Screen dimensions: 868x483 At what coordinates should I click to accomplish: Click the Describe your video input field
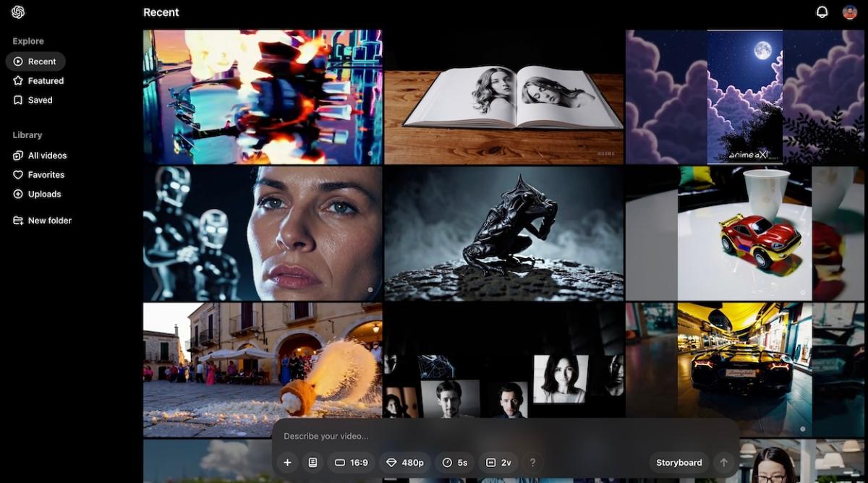463,436
